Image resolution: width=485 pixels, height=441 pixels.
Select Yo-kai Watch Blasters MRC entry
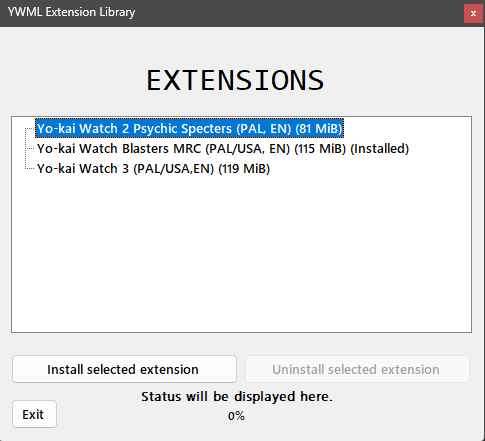pos(223,149)
